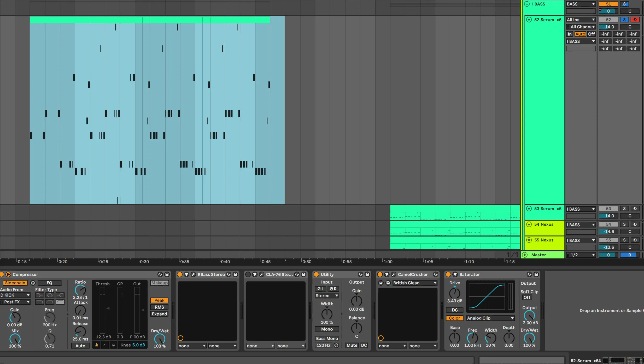The height and width of the screenshot is (364, 644).
Task: Select Expand mode in Compressor
Action: (159, 314)
